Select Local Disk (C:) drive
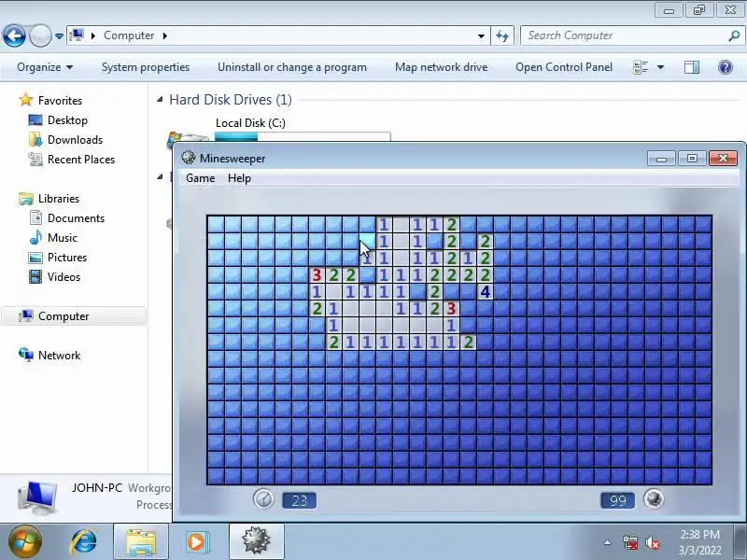The image size is (747, 560). coord(250,123)
